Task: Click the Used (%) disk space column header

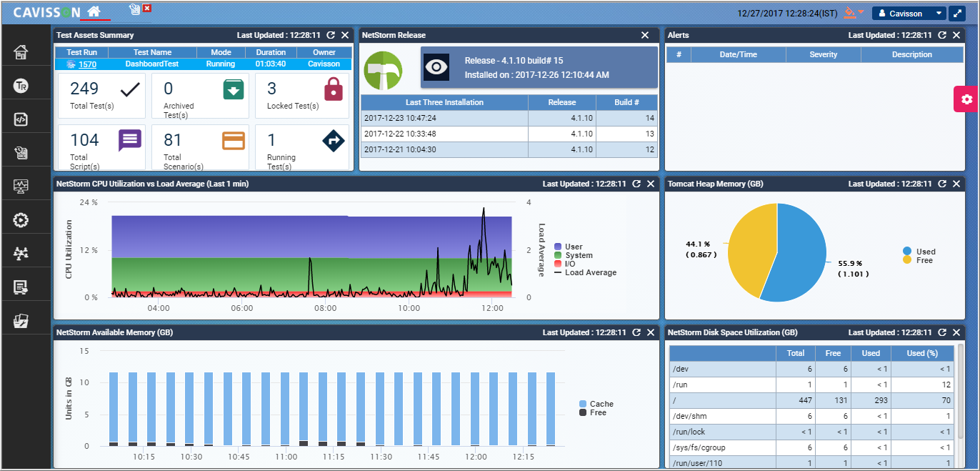Action: 921,353
